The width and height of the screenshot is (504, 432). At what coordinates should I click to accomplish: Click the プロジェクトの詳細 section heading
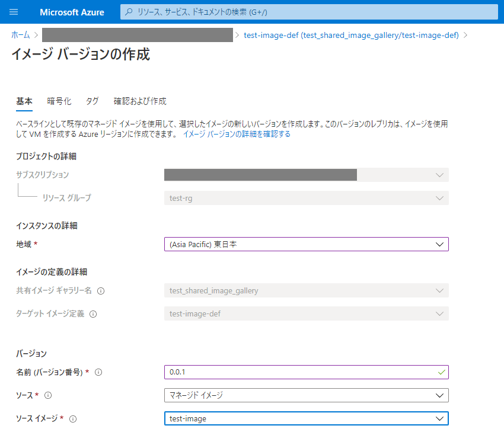(x=46, y=156)
